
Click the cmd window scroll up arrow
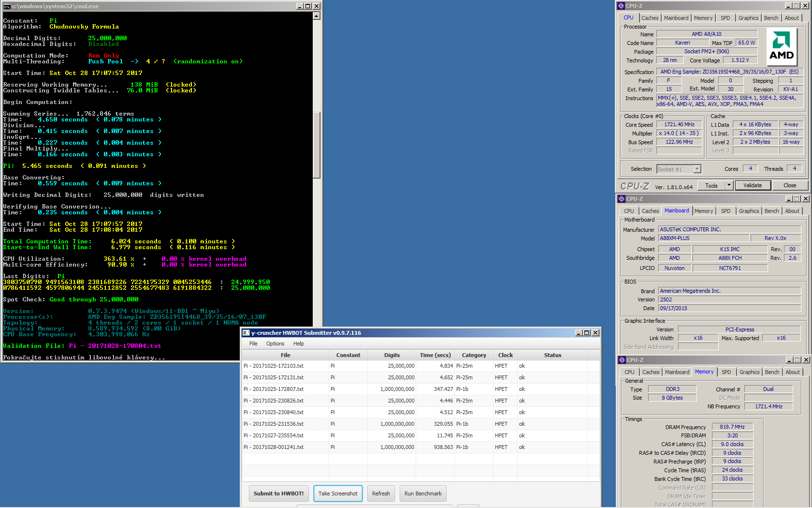pos(317,16)
